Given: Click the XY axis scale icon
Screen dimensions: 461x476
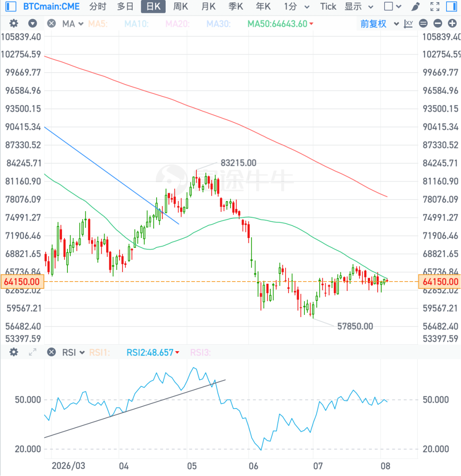Looking at the screenshot, I should point(408,24).
